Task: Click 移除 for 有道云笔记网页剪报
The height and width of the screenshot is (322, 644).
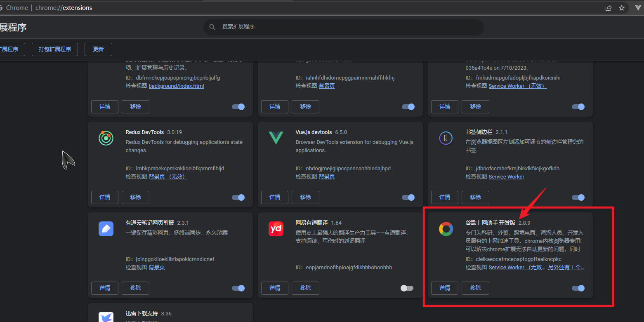Action: coord(135,288)
